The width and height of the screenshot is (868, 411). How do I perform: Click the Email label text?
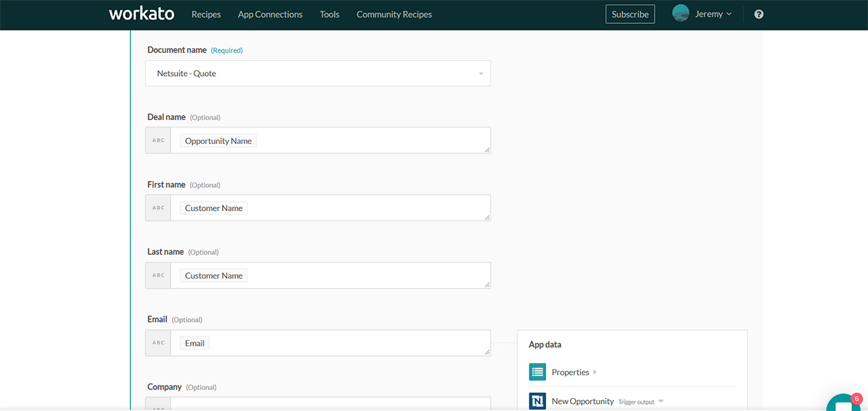[x=157, y=319]
